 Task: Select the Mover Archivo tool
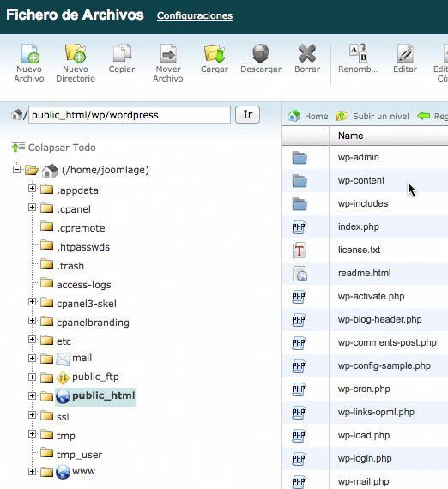point(168,54)
